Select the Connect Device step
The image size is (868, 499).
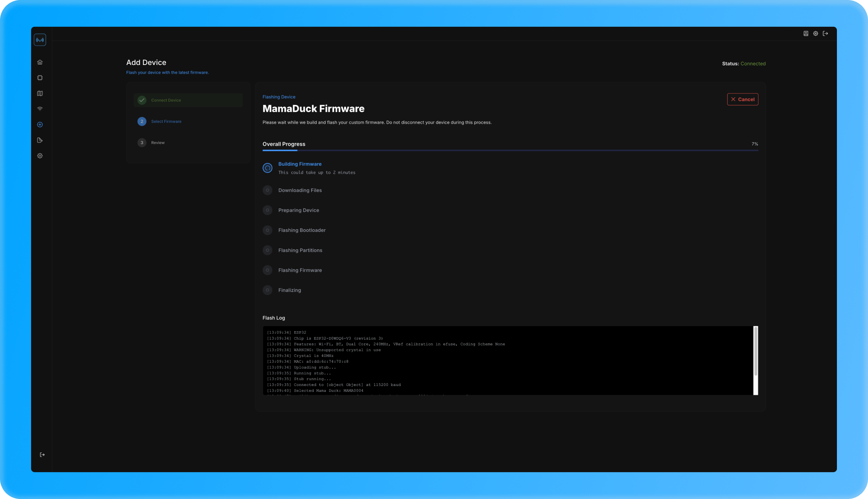(166, 100)
